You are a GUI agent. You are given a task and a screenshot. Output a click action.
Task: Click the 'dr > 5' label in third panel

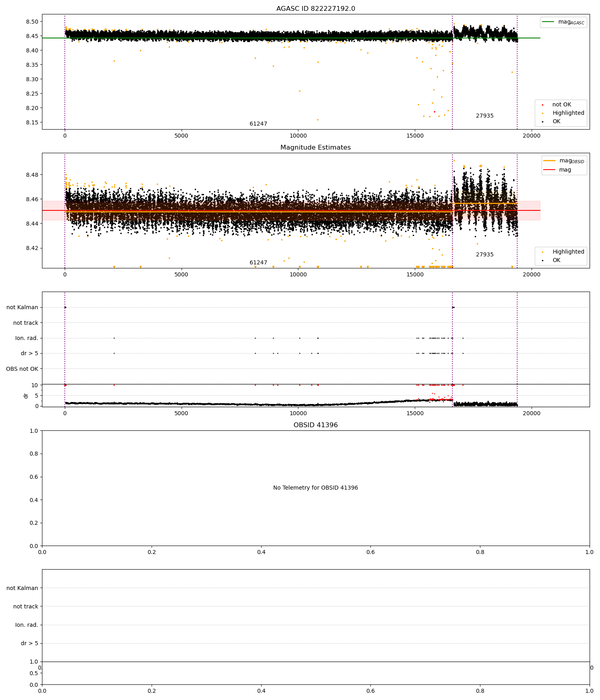click(x=30, y=353)
